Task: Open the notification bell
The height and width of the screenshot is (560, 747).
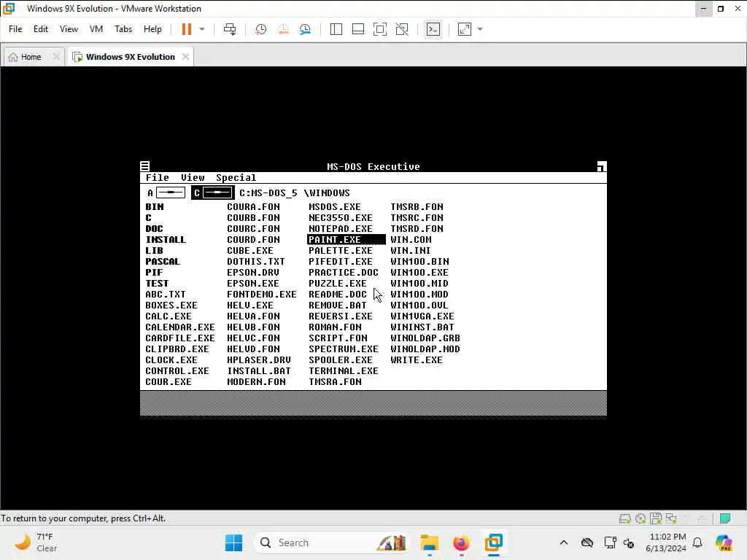Action: [697, 542]
